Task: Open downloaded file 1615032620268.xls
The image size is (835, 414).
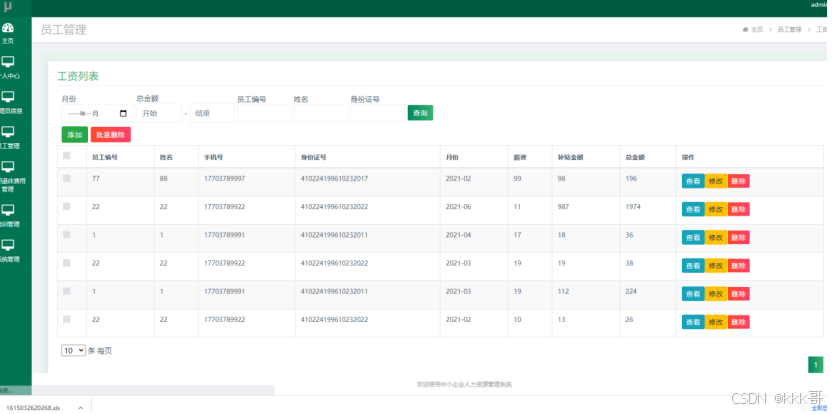Action: (33, 408)
